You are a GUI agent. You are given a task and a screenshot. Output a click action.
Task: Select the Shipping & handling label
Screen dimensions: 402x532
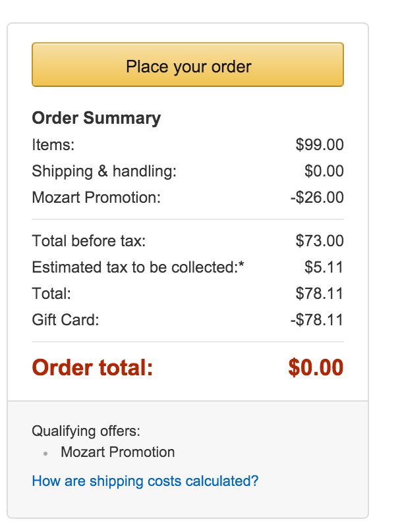click(x=104, y=171)
